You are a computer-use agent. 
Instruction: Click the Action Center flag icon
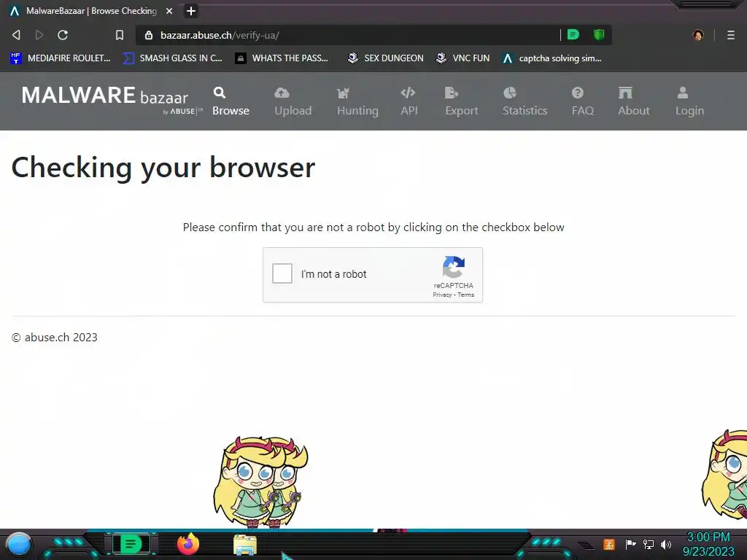pos(630,544)
